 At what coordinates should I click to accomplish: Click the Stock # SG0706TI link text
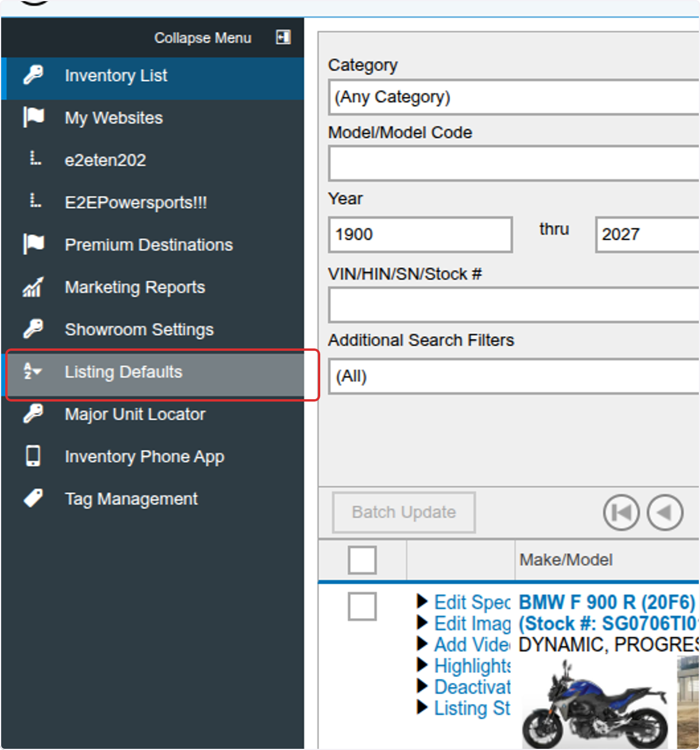point(608,623)
